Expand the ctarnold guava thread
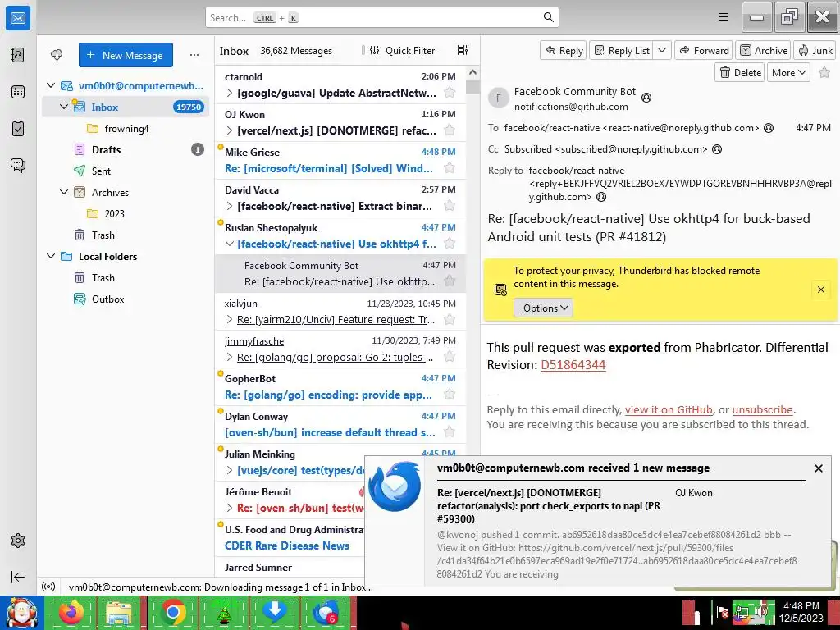Image resolution: width=840 pixels, height=630 pixels. 230,93
